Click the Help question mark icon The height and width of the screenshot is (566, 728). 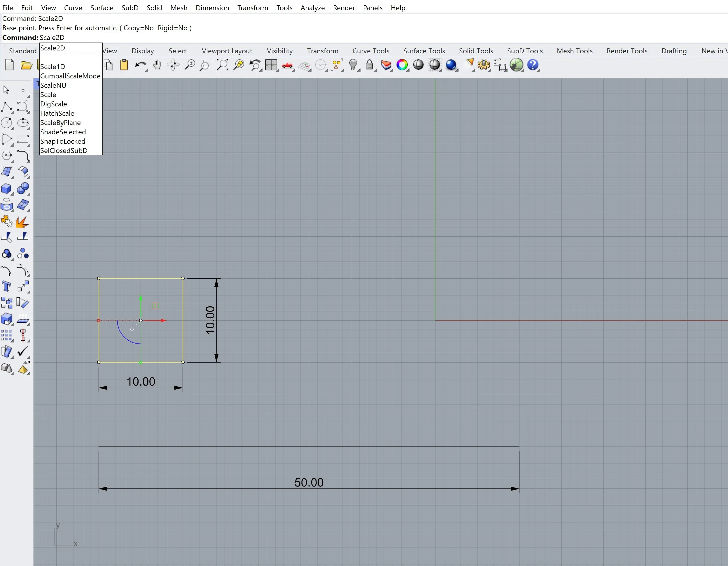(x=533, y=65)
